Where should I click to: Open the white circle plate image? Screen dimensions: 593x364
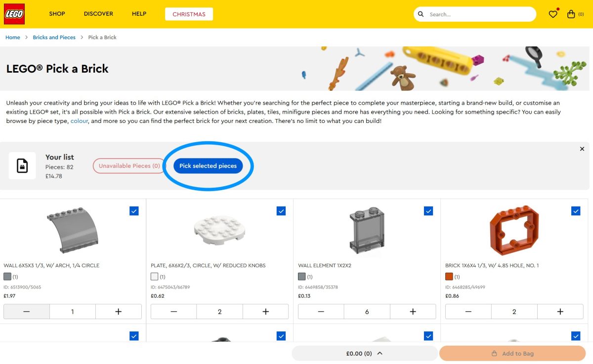[220, 230]
